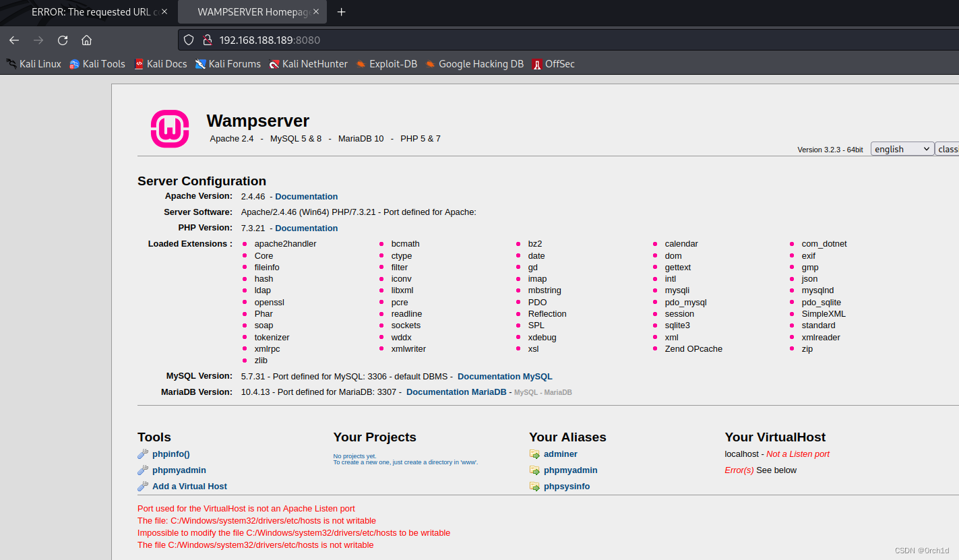This screenshot has height=560, width=959.
Task: Close the WAMPSERVER Homepage tab
Action: pos(317,12)
